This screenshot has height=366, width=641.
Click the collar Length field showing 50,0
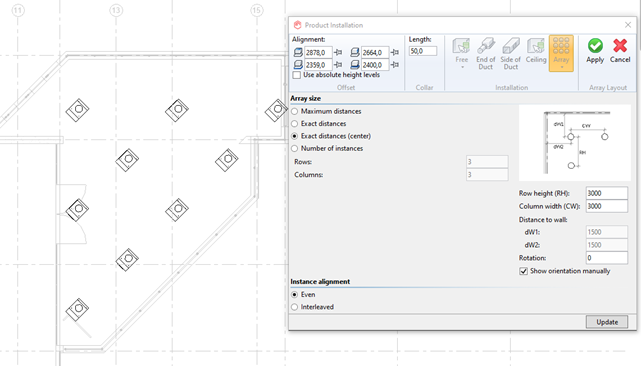coord(423,51)
